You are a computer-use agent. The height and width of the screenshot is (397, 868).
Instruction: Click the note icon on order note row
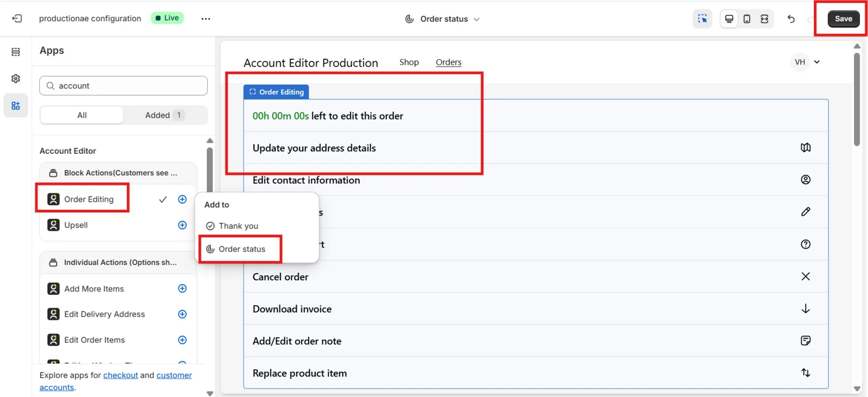(x=806, y=341)
